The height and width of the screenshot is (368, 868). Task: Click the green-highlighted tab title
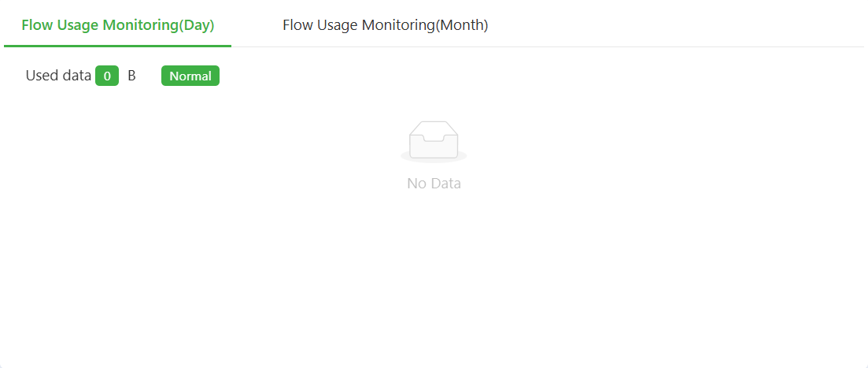pos(118,25)
